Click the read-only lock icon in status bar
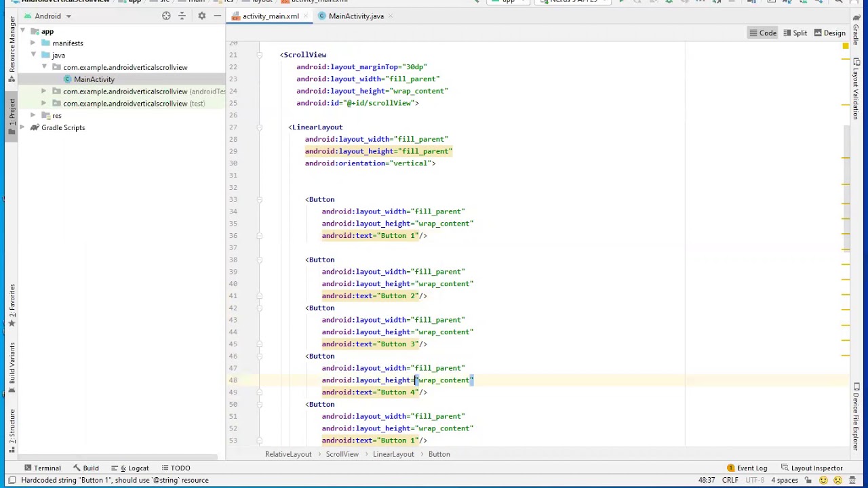Image resolution: width=868 pixels, height=488 pixels. click(808, 481)
